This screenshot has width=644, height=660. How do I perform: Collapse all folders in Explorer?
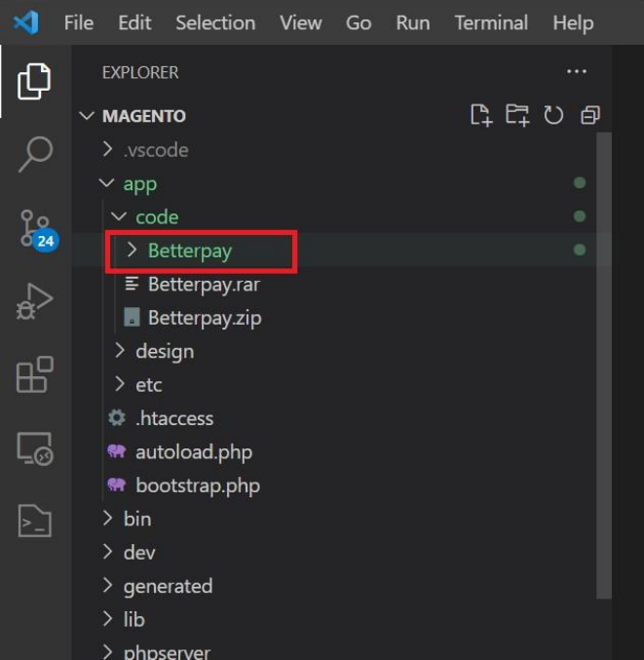(590, 115)
